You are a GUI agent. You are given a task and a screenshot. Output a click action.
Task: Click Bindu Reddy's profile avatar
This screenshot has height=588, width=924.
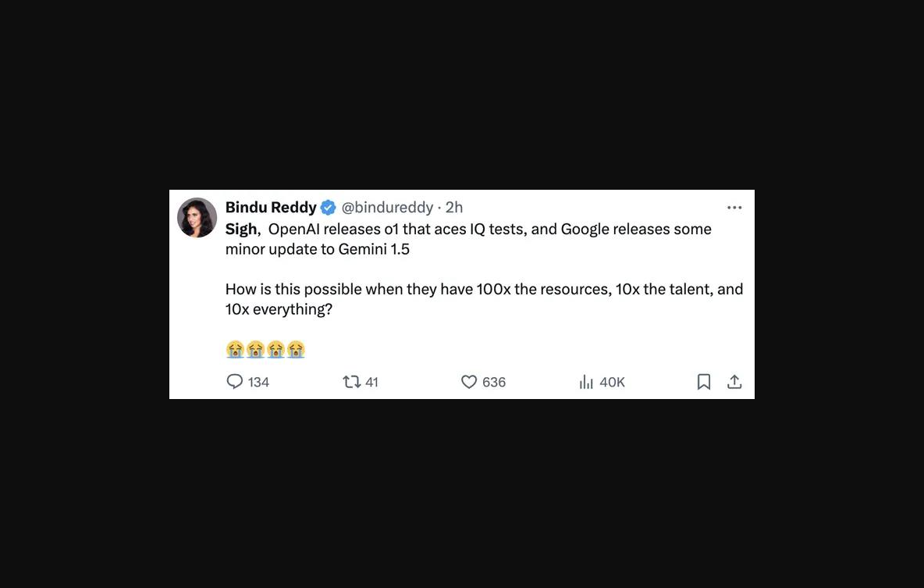(197, 217)
